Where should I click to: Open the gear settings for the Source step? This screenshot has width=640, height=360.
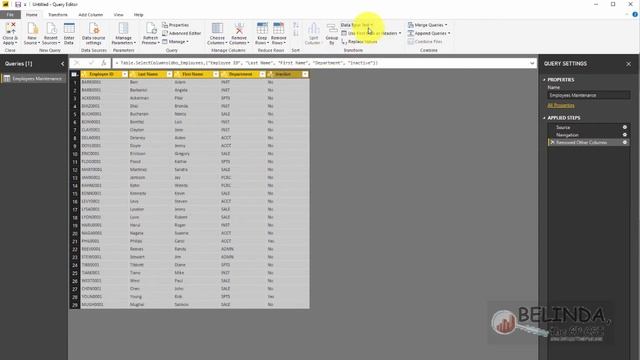pyautogui.click(x=624, y=127)
